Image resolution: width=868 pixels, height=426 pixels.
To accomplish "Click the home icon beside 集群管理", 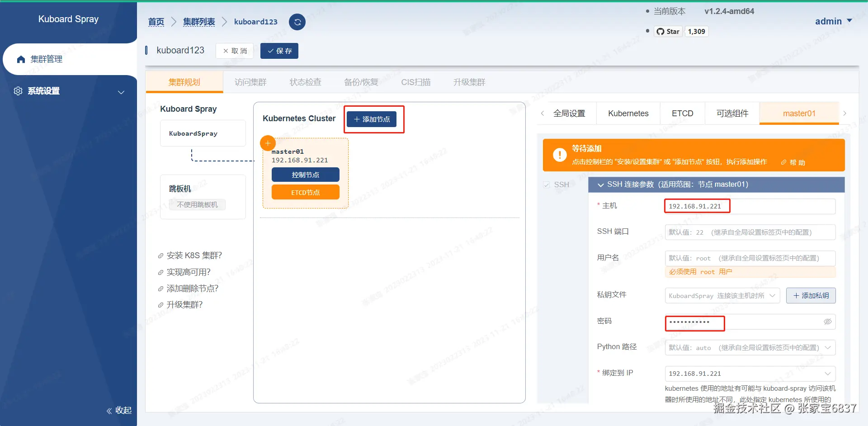I will tap(21, 59).
